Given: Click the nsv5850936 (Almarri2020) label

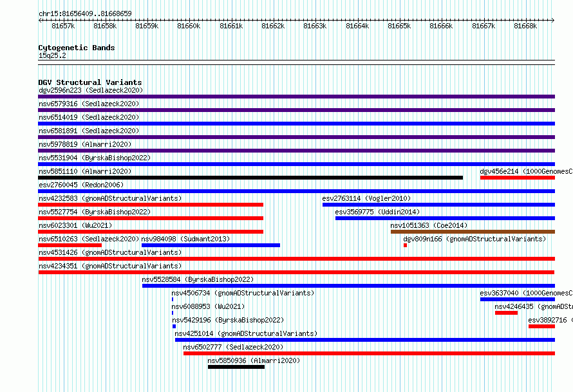Looking at the screenshot, I should coord(254,360).
